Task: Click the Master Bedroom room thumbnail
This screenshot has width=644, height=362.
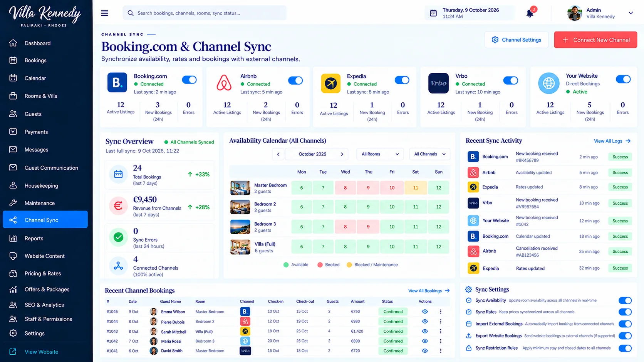Action: coord(240,188)
